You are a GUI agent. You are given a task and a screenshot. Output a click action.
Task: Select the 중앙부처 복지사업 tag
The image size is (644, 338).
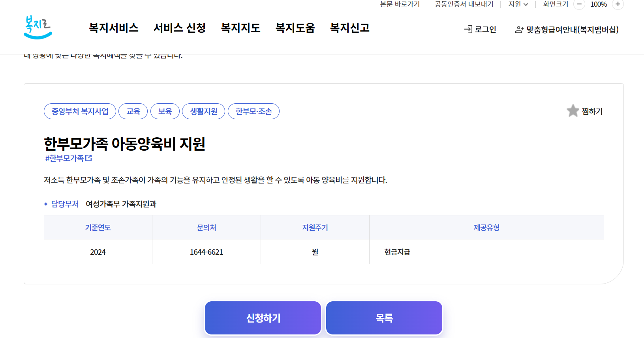80,111
